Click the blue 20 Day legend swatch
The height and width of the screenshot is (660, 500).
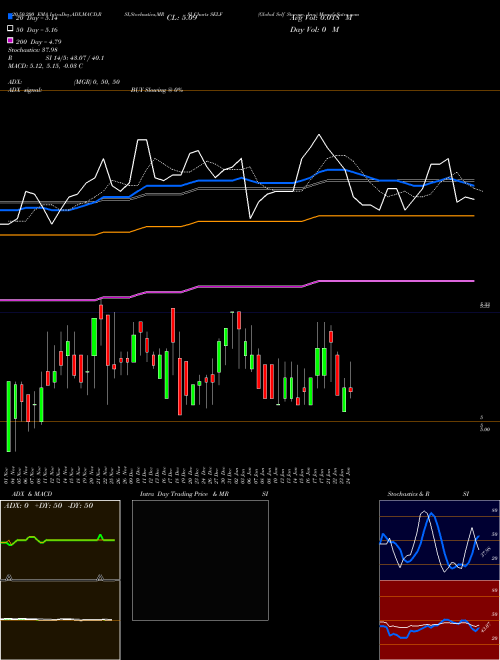point(11,17)
